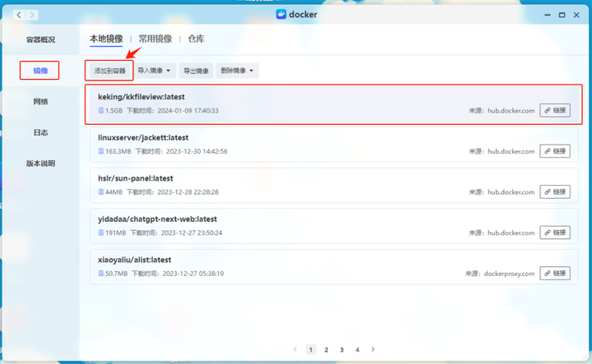The width and height of the screenshot is (592, 364).
Task: Click the 163.3MB size of jackett
Action: [118, 151]
